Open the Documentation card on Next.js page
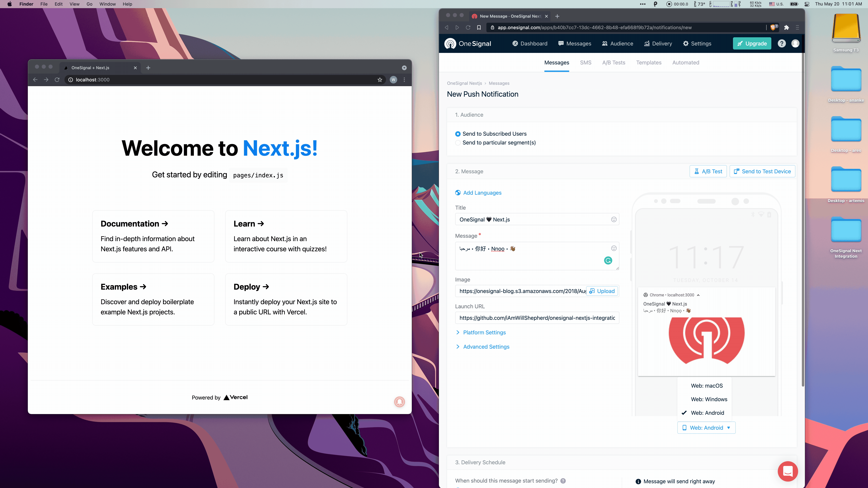The width and height of the screenshot is (868, 488). click(153, 236)
